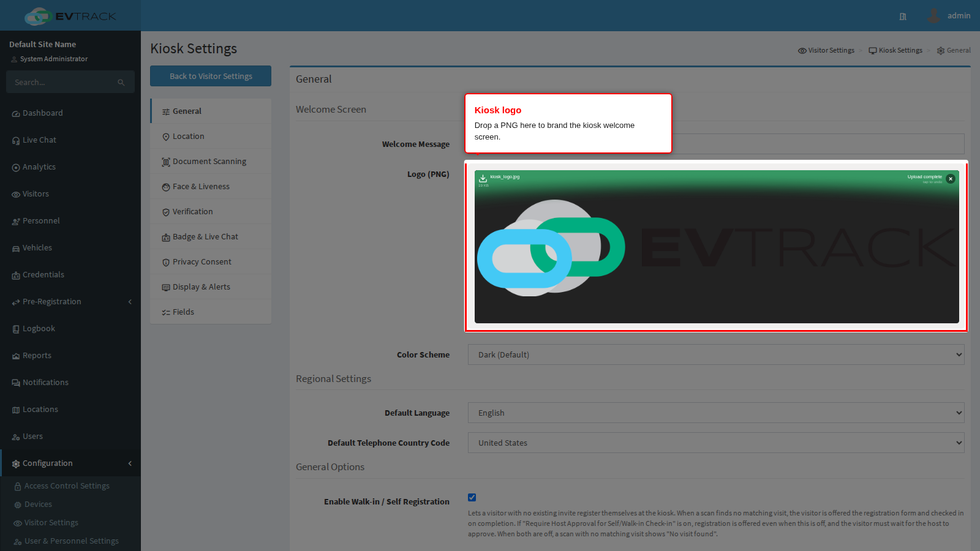The height and width of the screenshot is (551, 980).
Task: Click the 'Logo (PNG)' field label
Action: coord(428,174)
